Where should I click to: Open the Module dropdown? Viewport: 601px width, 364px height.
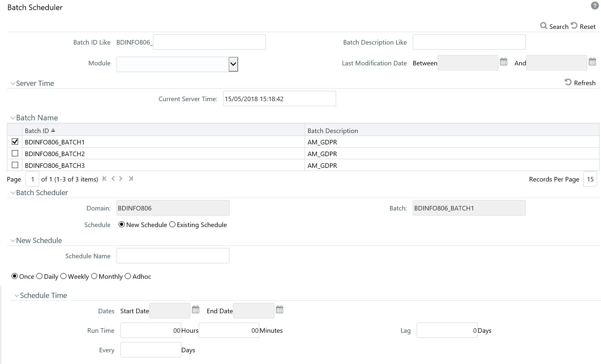click(x=233, y=64)
